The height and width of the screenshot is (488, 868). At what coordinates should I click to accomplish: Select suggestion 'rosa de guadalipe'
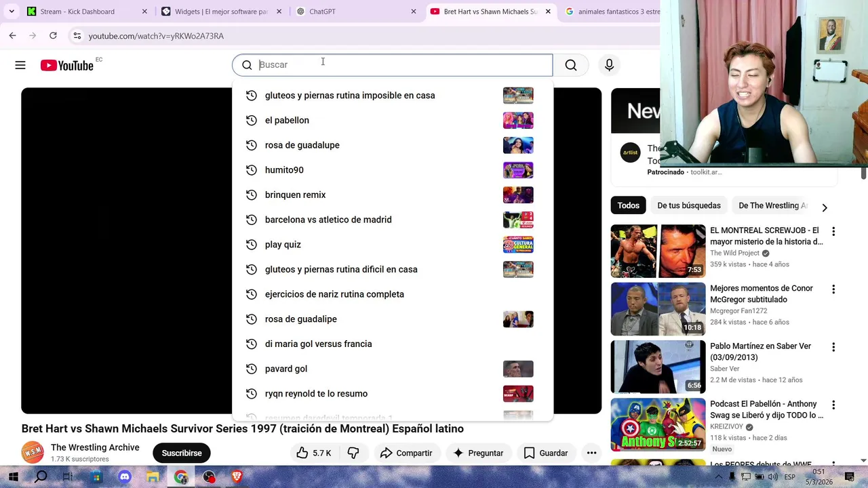(x=393, y=319)
